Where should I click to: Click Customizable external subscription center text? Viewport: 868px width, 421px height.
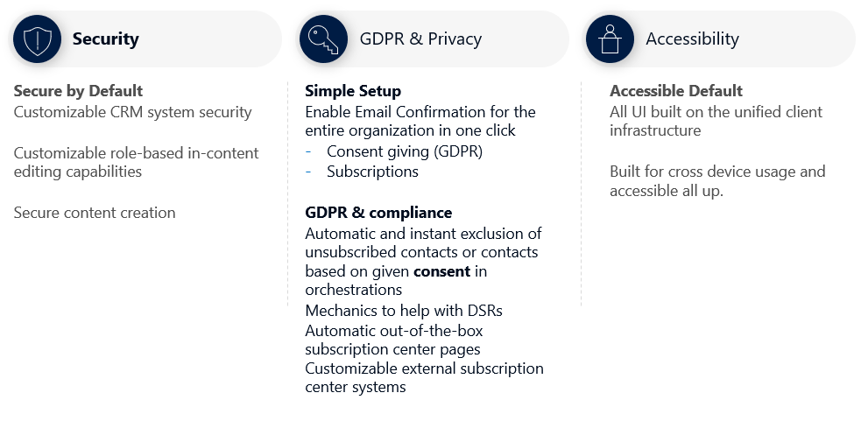[x=424, y=377]
